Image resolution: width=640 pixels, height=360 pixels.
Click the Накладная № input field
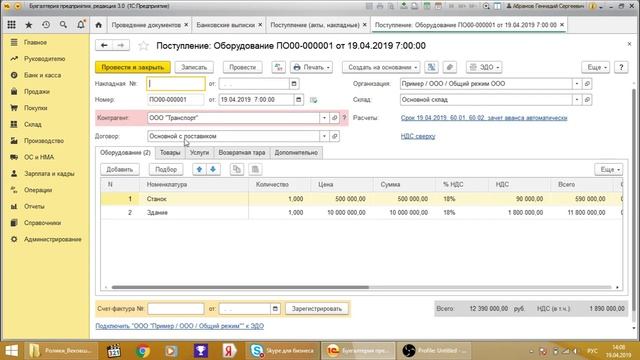tap(176, 84)
